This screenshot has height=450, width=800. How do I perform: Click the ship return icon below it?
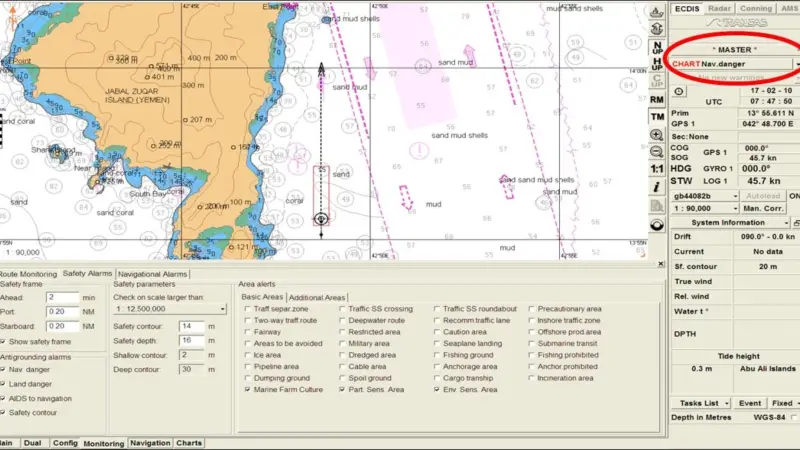pos(657,29)
